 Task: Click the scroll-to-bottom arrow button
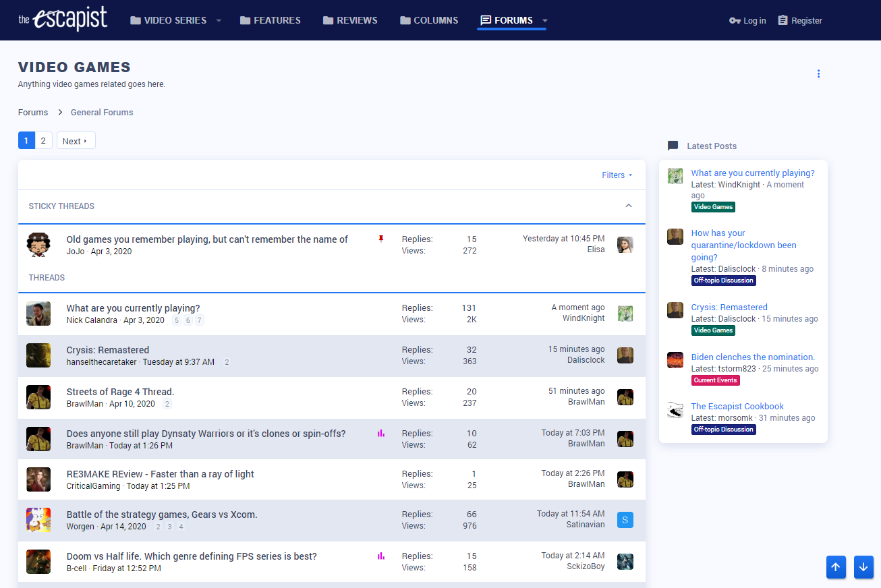pyautogui.click(x=863, y=567)
